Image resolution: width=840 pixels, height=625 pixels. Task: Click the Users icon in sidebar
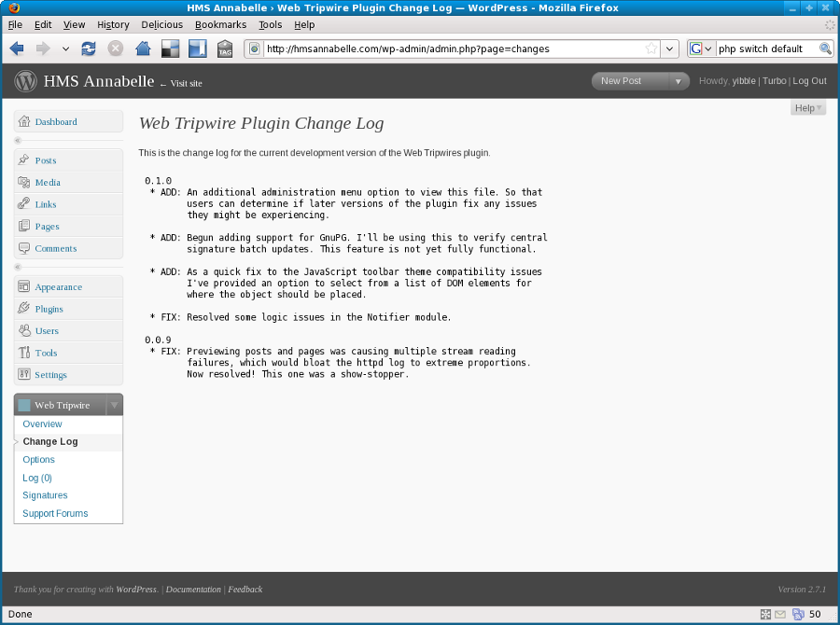(x=23, y=330)
